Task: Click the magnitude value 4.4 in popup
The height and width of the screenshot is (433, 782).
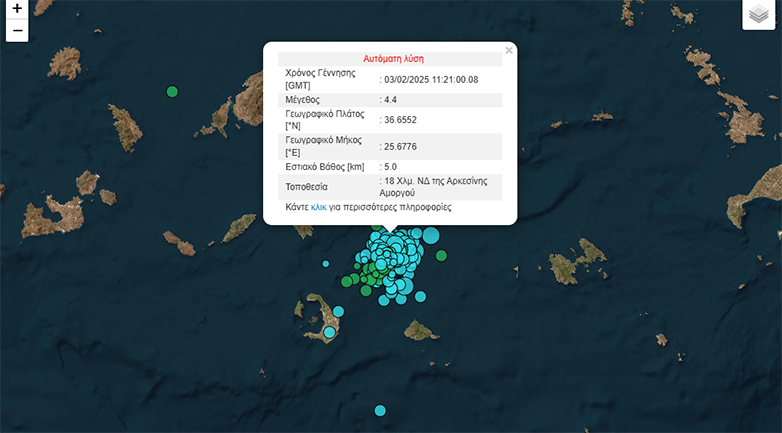Action: click(x=392, y=100)
